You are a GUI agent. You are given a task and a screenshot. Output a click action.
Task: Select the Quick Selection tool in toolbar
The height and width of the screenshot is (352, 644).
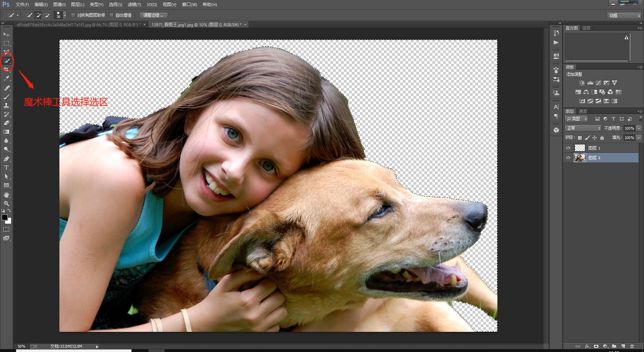pos(7,61)
